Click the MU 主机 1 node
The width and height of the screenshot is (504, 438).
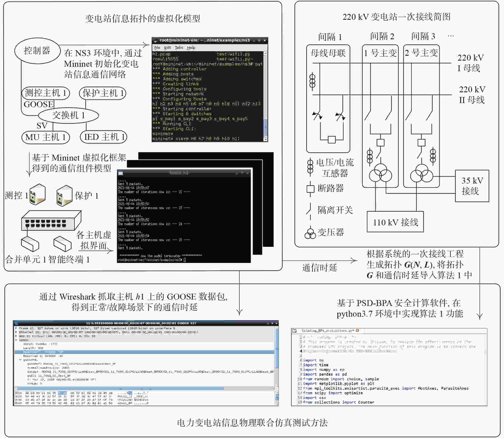pyautogui.click(x=46, y=137)
